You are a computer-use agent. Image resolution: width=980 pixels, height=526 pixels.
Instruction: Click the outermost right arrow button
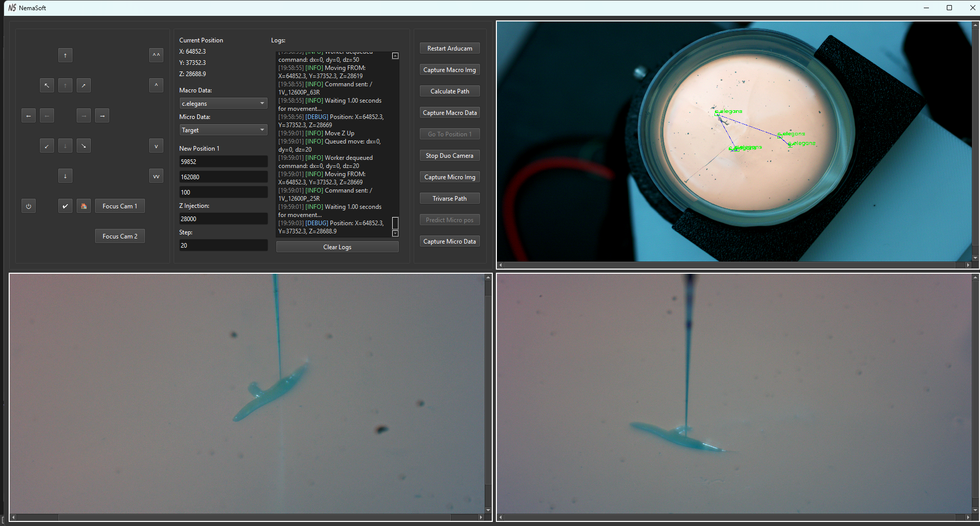tap(102, 116)
